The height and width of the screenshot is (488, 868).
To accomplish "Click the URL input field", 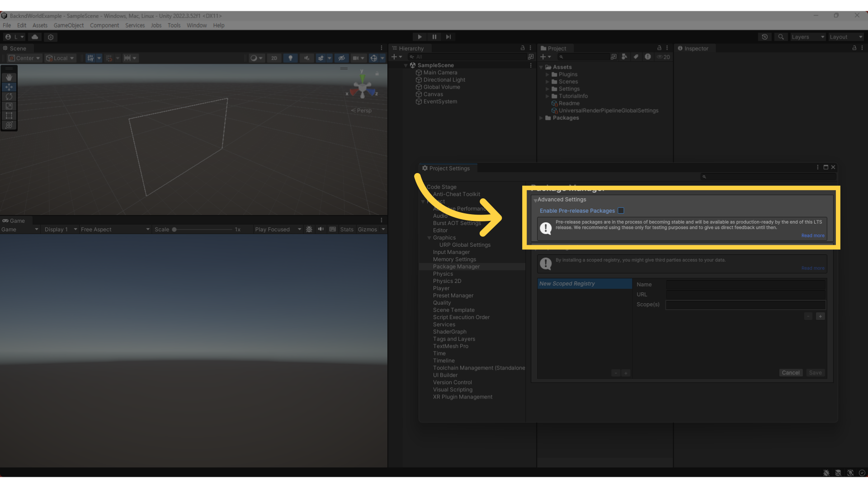I will pos(746,295).
